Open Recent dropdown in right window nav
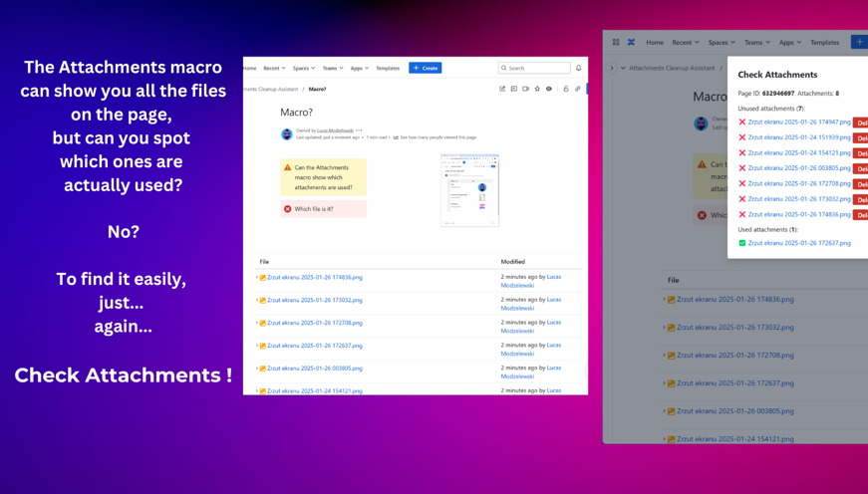 (686, 42)
